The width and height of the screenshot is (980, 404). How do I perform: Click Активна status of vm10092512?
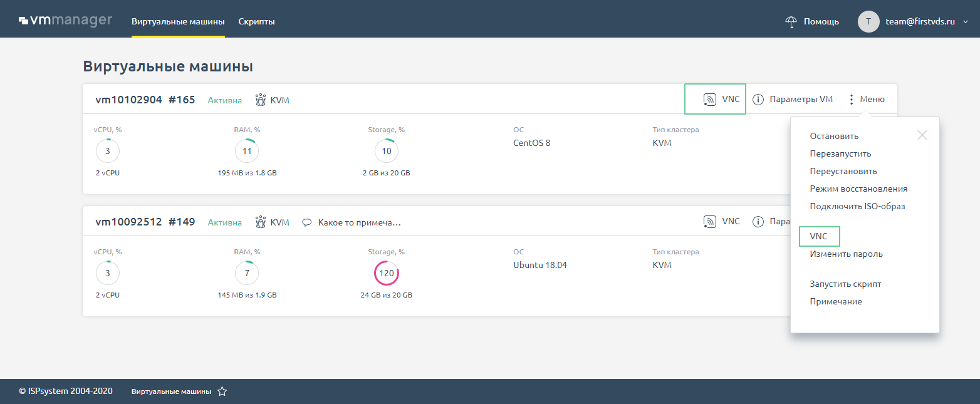[224, 222]
